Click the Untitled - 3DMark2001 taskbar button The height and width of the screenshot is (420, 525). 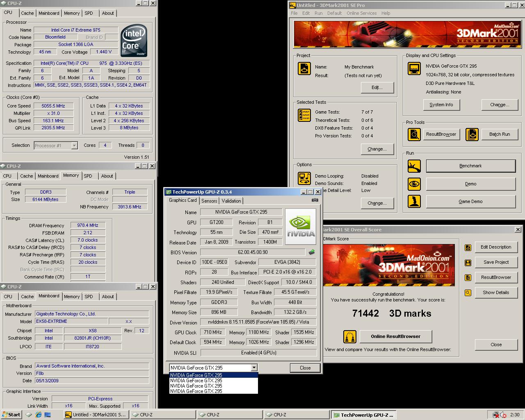coord(96,415)
